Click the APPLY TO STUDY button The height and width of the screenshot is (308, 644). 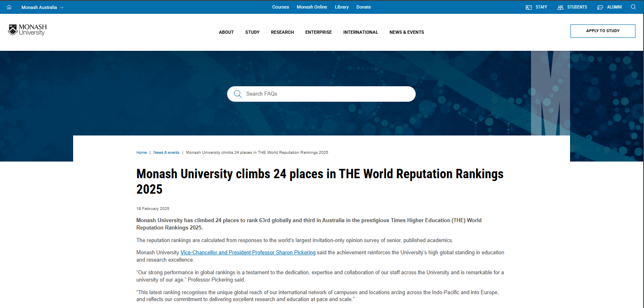click(603, 31)
